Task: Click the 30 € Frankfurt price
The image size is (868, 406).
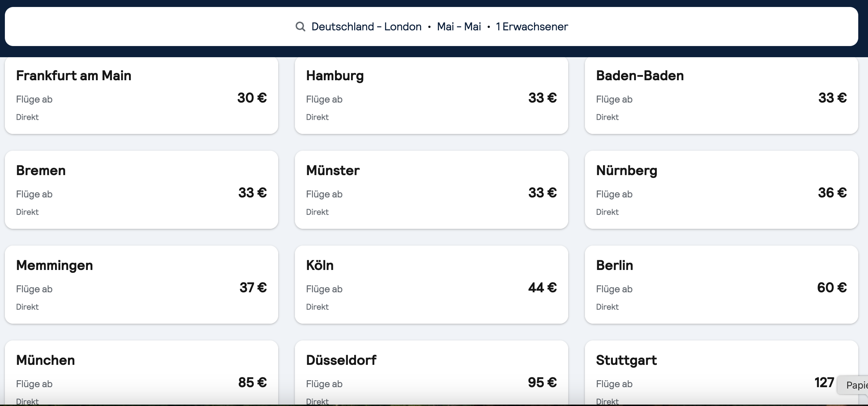Action: tap(252, 98)
